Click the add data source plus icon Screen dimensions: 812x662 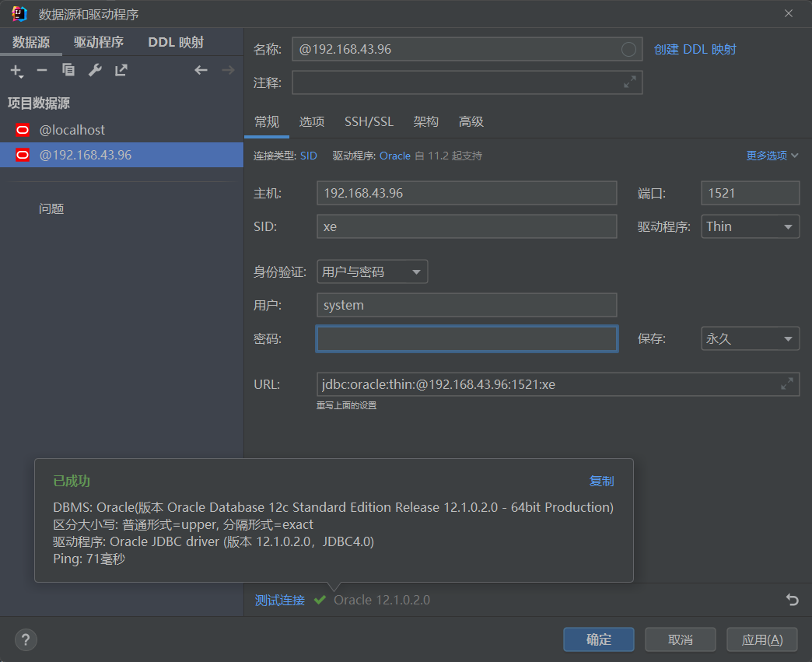[x=16, y=71]
